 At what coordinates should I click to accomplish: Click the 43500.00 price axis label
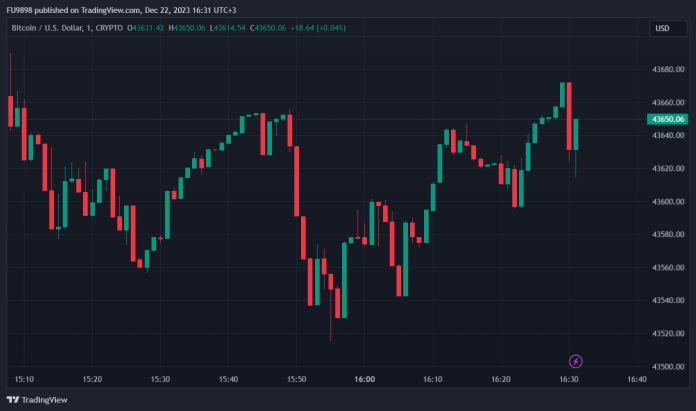(x=667, y=367)
